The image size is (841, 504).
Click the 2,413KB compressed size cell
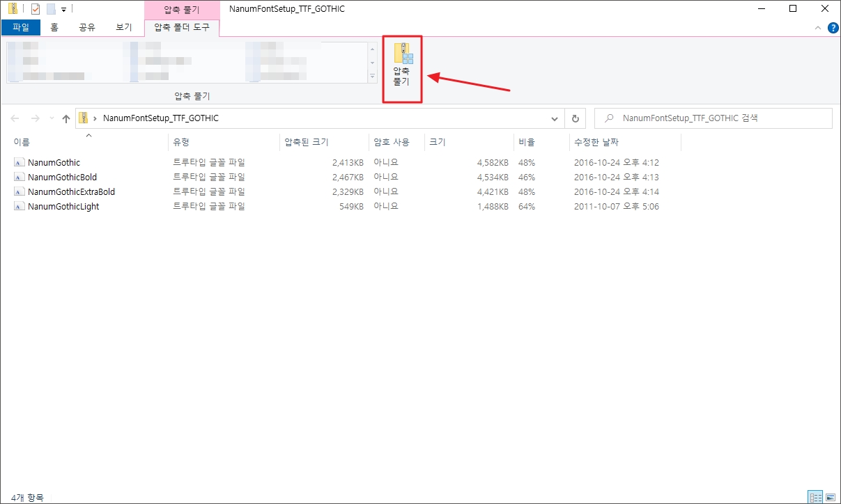coord(348,162)
